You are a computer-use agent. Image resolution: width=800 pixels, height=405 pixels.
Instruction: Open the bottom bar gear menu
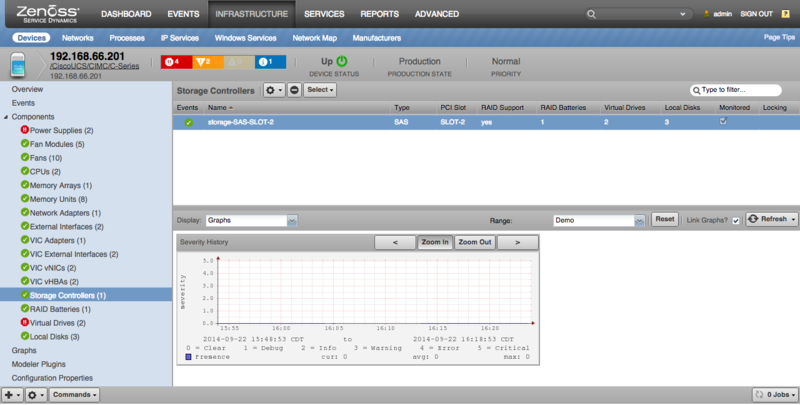[36, 395]
